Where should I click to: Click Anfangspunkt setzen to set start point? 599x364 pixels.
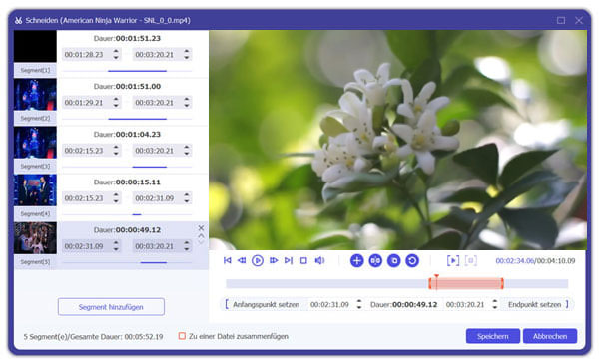pyautogui.click(x=266, y=304)
